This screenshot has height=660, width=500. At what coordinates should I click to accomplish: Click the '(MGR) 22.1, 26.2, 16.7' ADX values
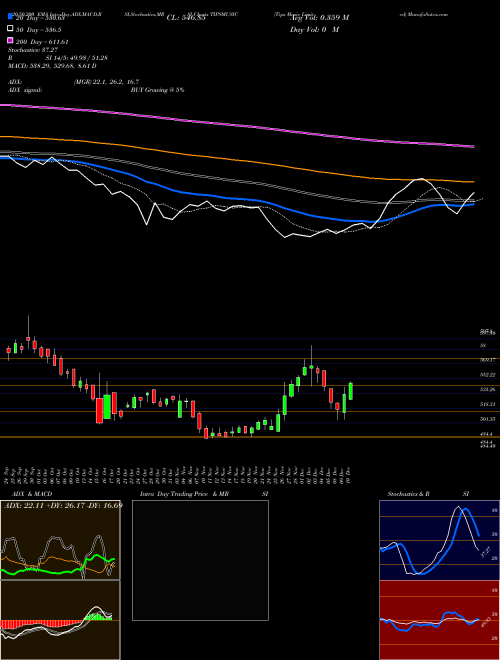(106, 82)
